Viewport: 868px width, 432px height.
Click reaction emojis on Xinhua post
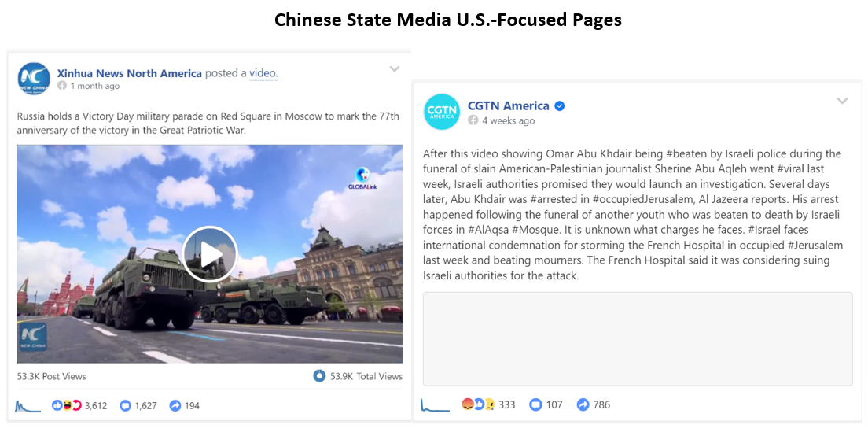click(67, 406)
